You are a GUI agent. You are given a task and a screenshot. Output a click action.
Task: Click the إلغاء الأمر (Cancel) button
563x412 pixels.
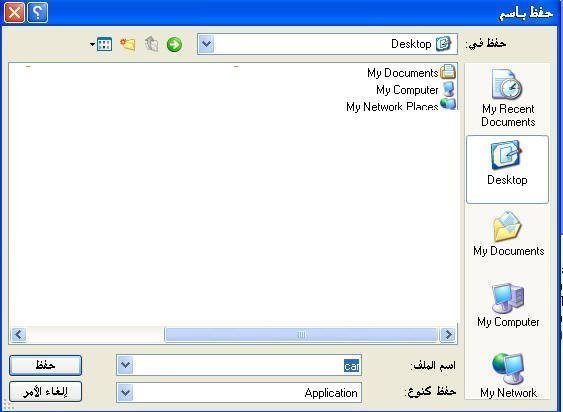pos(45,391)
